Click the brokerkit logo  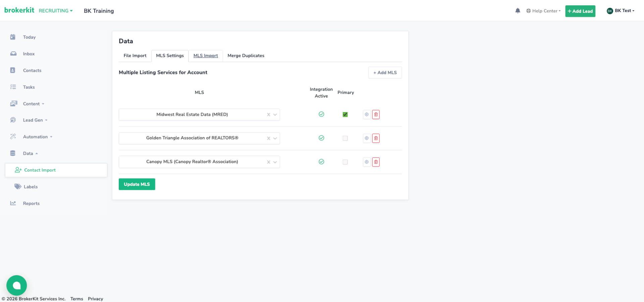pyautogui.click(x=19, y=10)
